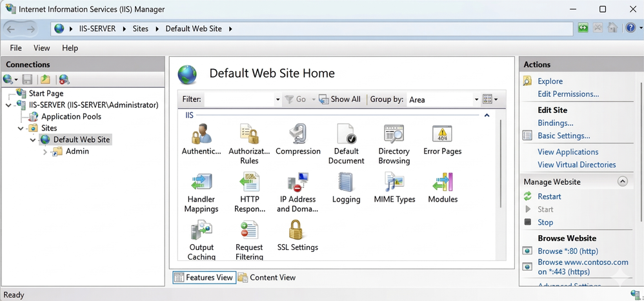The height and width of the screenshot is (301, 644).
Task: Expand the Admin virtual directory node
Action: (x=45, y=152)
